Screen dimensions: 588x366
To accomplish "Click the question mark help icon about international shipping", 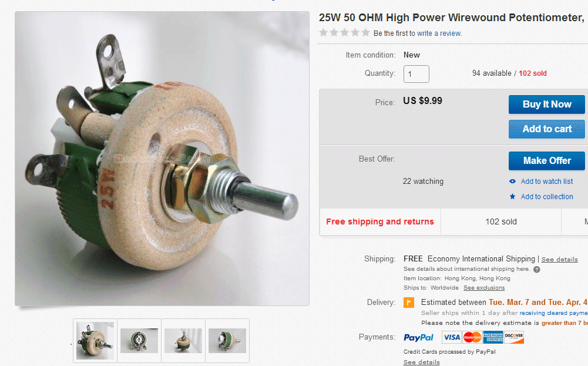I will click(537, 270).
